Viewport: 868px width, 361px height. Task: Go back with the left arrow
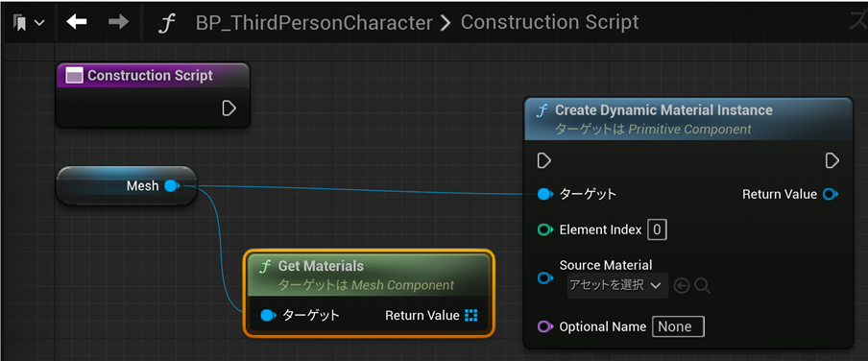pyautogui.click(x=77, y=22)
